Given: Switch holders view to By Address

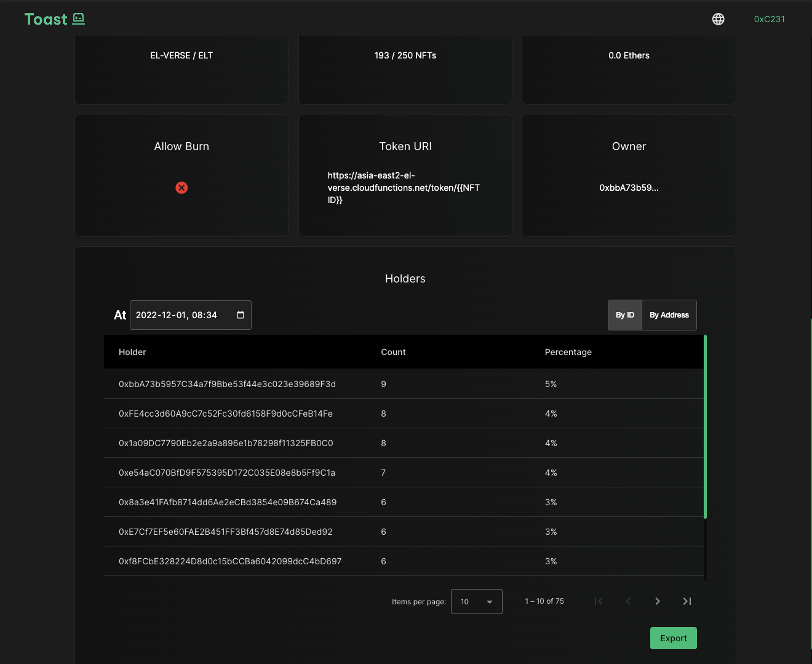Looking at the screenshot, I should (669, 315).
